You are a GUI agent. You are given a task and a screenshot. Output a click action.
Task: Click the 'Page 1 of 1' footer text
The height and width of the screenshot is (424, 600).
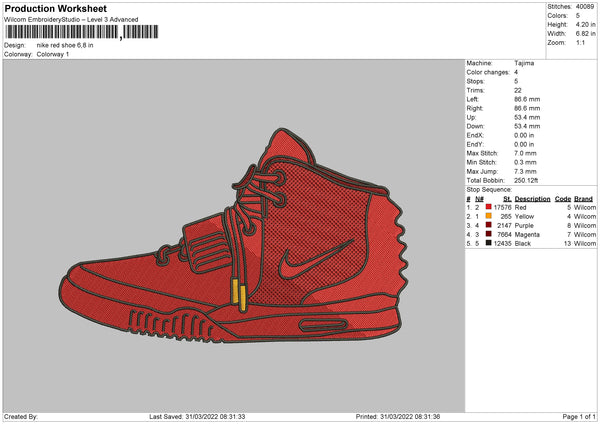pos(579,417)
